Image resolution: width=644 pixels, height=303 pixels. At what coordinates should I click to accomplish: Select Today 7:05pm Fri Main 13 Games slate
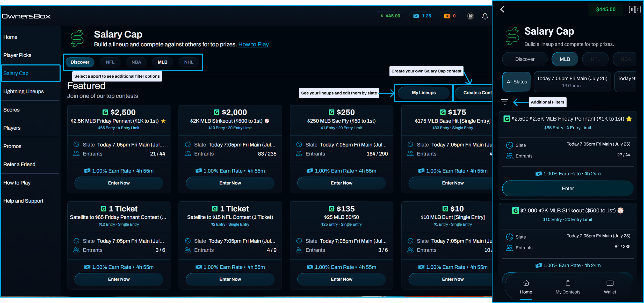tap(572, 82)
